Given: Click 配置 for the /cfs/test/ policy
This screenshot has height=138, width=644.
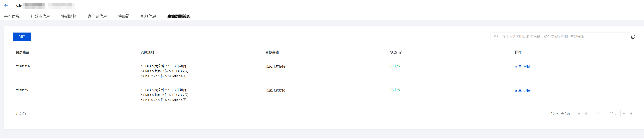Looking at the screenshot, I should tap(518, 90).
